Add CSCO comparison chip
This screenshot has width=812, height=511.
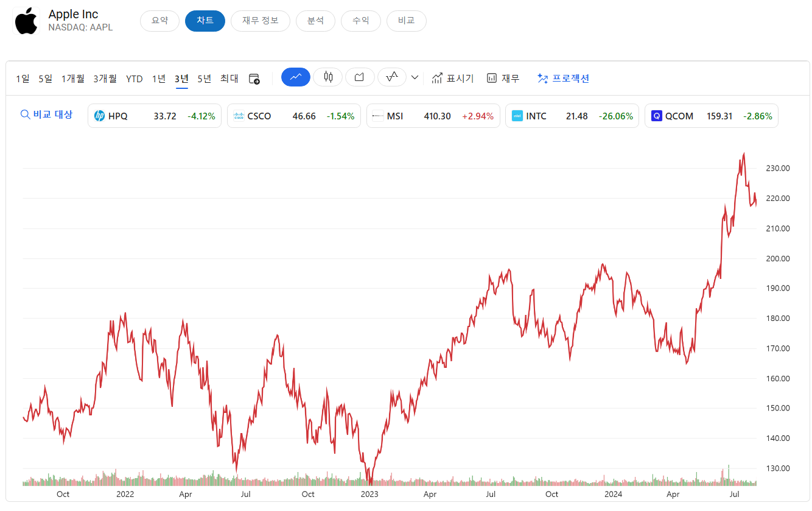(x=294, y=116)
